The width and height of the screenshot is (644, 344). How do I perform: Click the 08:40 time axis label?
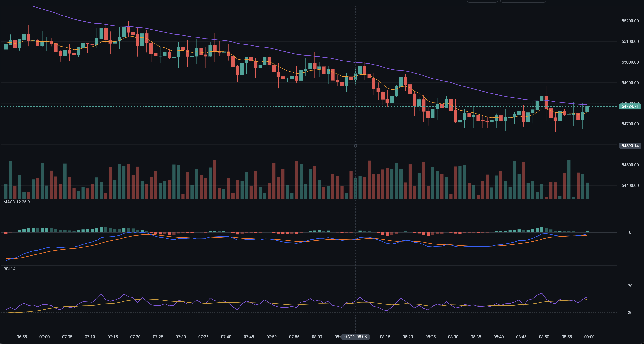[x=499, y=337]
